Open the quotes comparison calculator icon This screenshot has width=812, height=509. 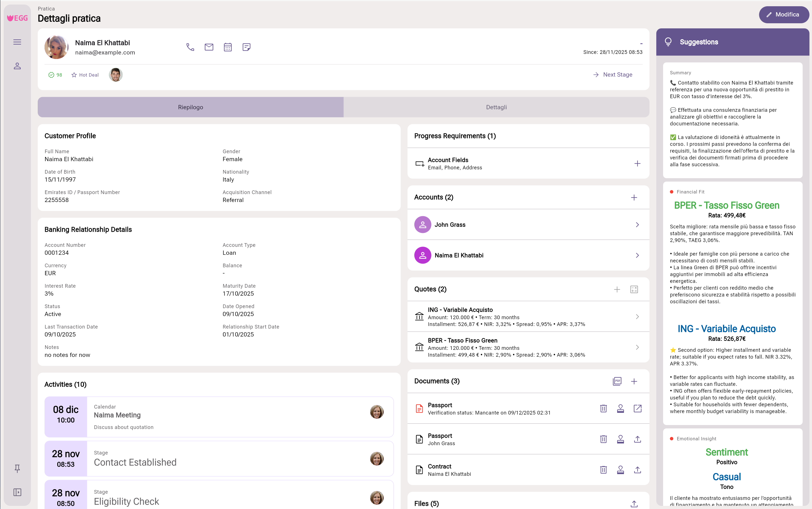pos(634,289)
